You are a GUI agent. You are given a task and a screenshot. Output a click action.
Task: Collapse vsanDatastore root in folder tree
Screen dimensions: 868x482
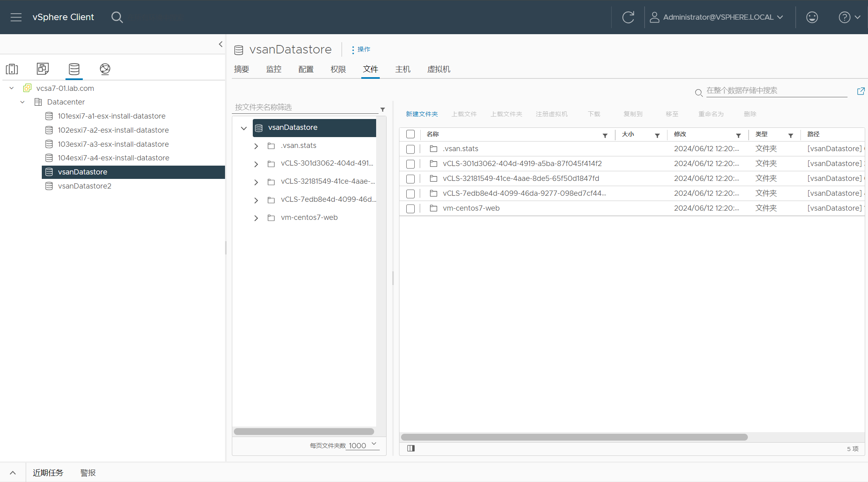coord(244,128)
